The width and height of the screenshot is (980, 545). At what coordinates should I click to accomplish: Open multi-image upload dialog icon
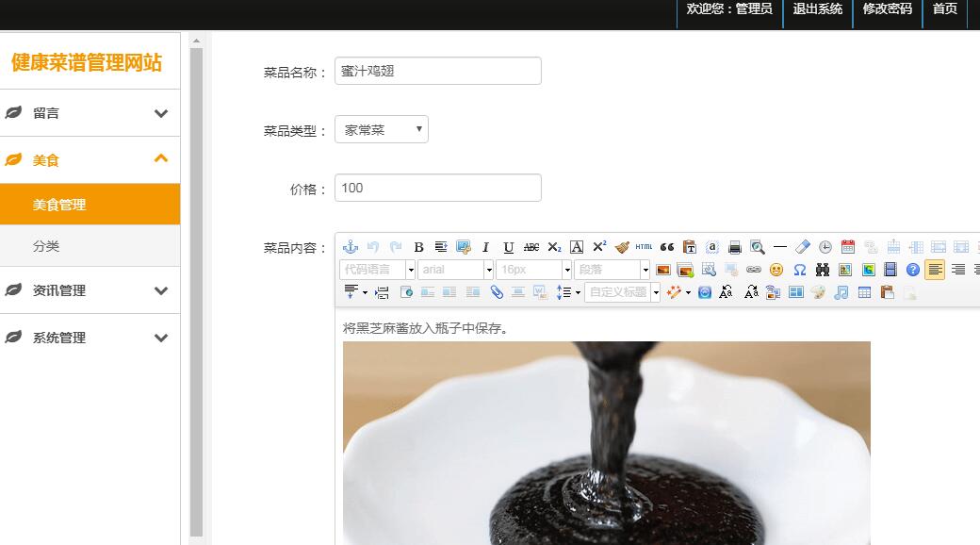tap(686, 270)
